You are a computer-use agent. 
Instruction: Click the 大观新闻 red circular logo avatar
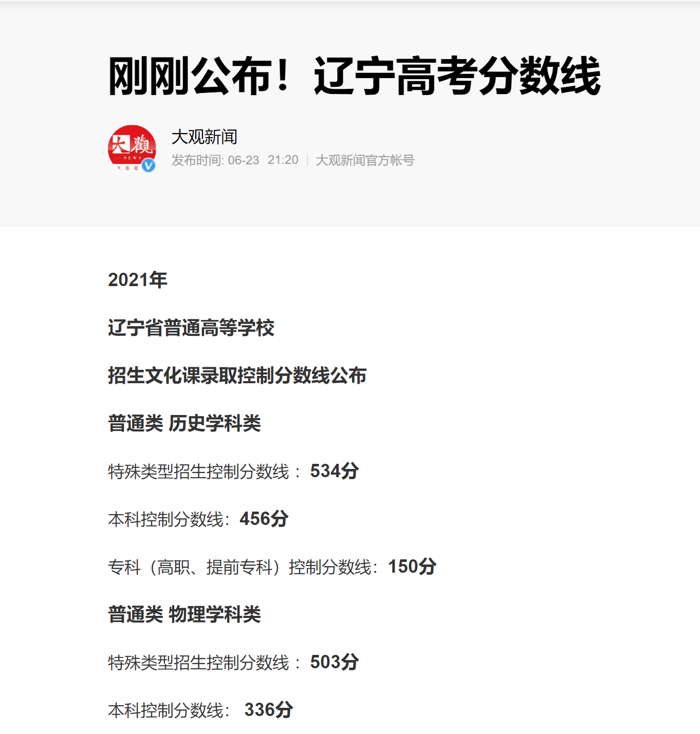[133, 148]
